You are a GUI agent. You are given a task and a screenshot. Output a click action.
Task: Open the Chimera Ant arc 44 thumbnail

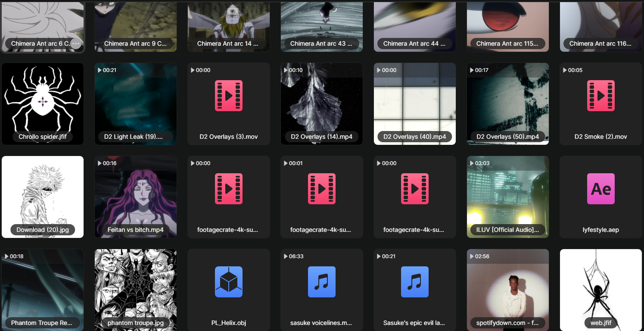pos(415,27)
